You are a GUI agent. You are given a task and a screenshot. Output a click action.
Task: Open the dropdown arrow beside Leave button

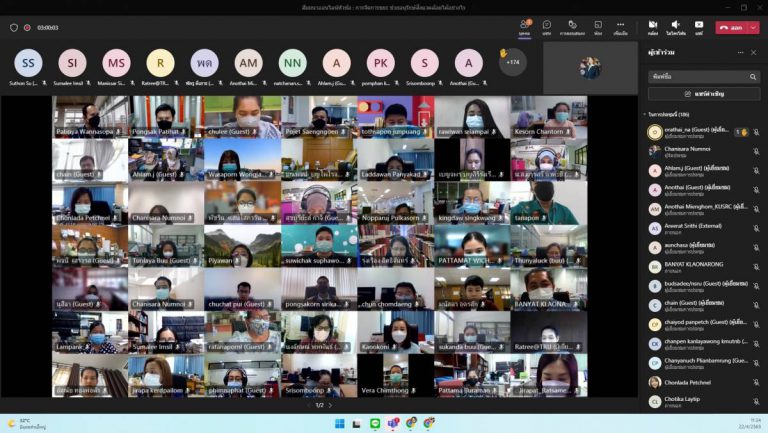(752, 27)
